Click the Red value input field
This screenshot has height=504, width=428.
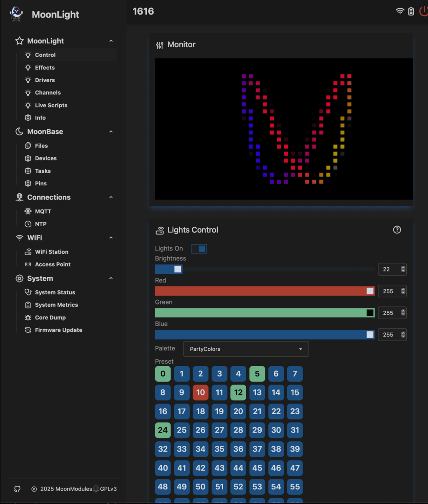pos(388,291)
